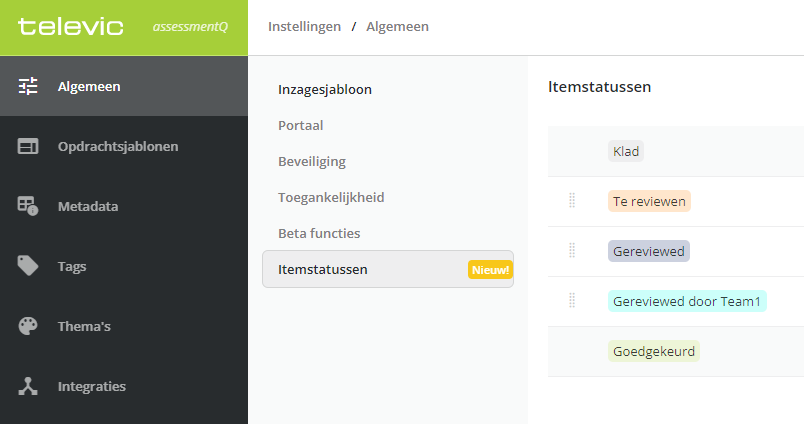Open the Inzagesjabloon settings section
Viewport: 804px width, 424px height.
coord(325,90)
